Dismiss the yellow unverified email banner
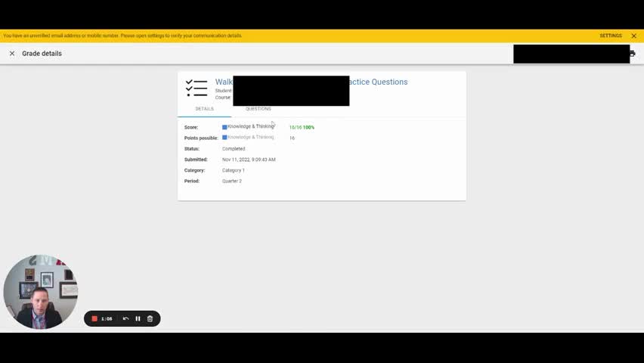Image resolution: width=644 pixels, height=363 pixels. point(633,36)
